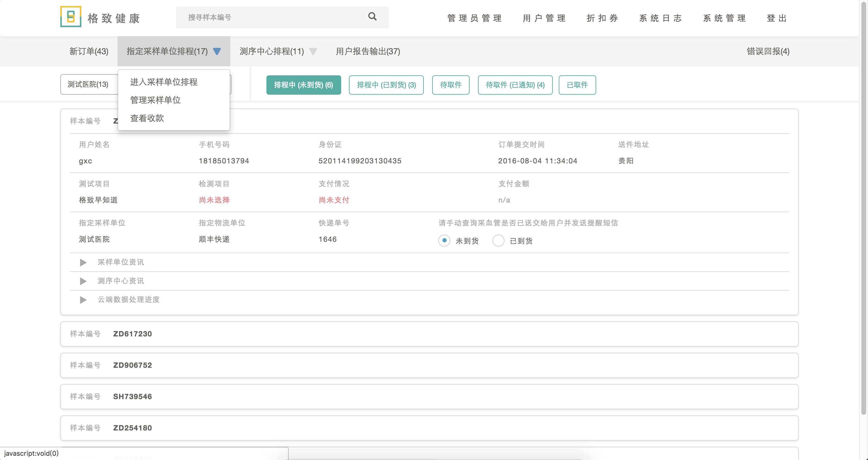The height and width of the screenshot is (460, 868).
Task: Select the 未到货 radio button
Action: tap(444, 241)
